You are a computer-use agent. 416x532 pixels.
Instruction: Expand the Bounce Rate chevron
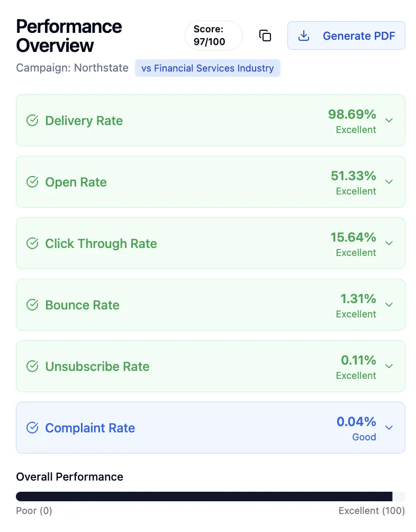pyautogui.click(x=389, y=304)
